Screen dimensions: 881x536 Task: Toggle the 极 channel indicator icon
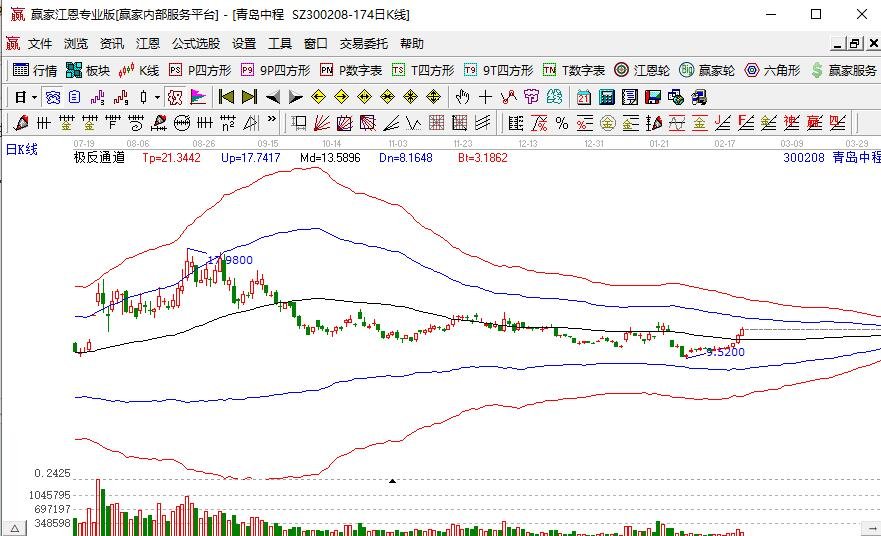(x=175, y=98)
